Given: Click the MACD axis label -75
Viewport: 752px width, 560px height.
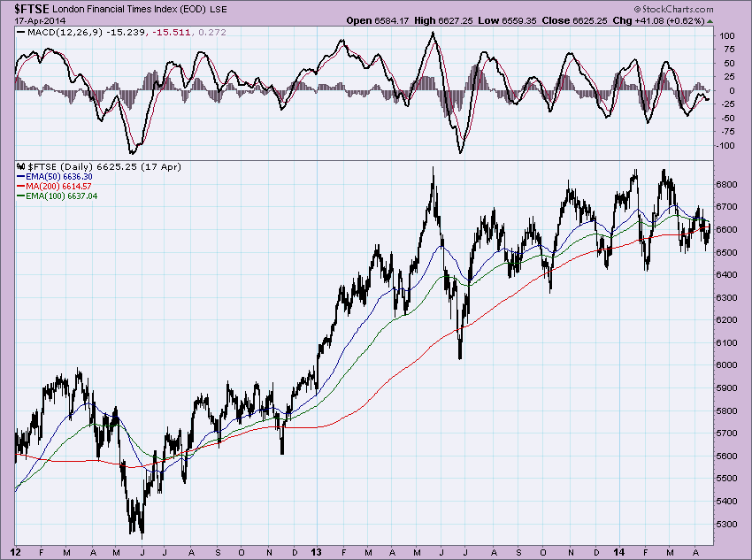Looking at the screenshot, I should (x=727, y=131).
